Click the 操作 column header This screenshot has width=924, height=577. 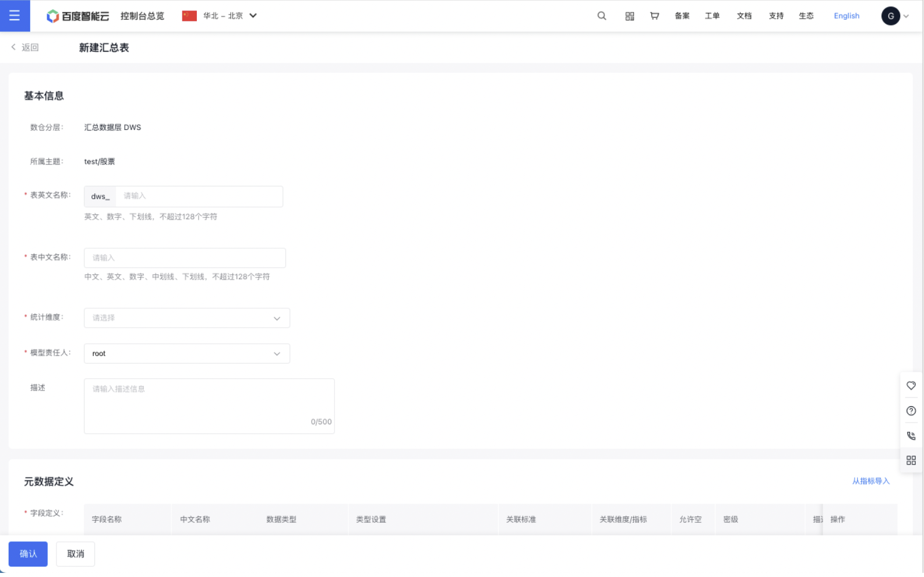coord(837,519)
